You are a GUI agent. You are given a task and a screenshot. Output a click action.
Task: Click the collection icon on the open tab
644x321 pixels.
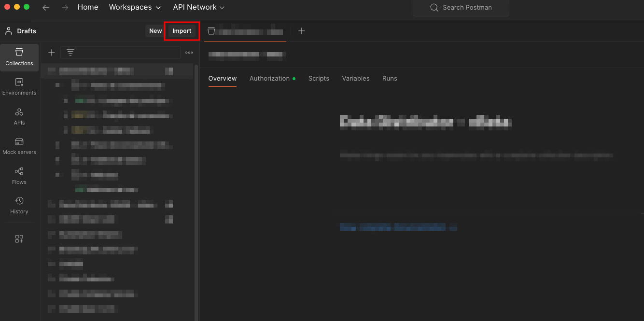[x=211, y=31]
